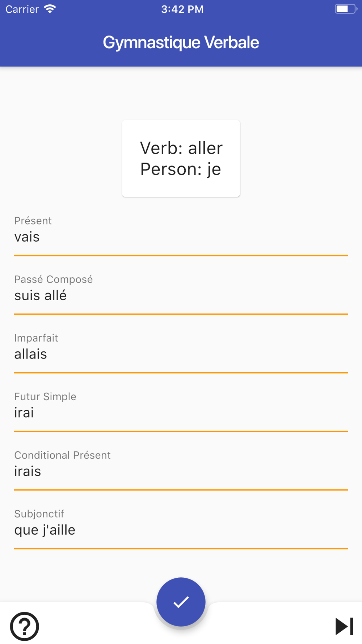Tap the Présent label
Screen dimensions: 362x644
click(x=33, y=221)
